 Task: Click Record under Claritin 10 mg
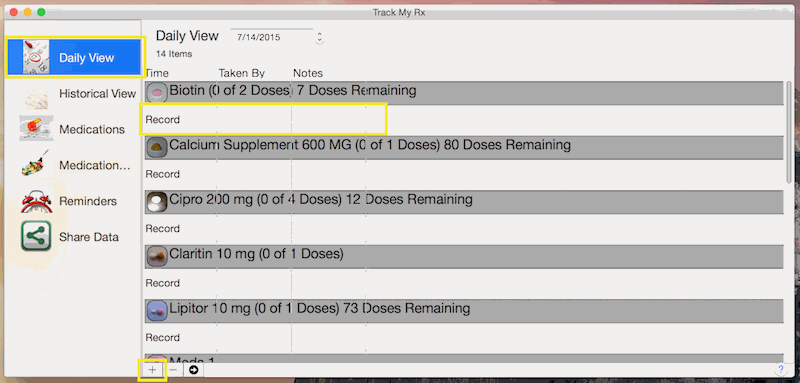(163, 283)
